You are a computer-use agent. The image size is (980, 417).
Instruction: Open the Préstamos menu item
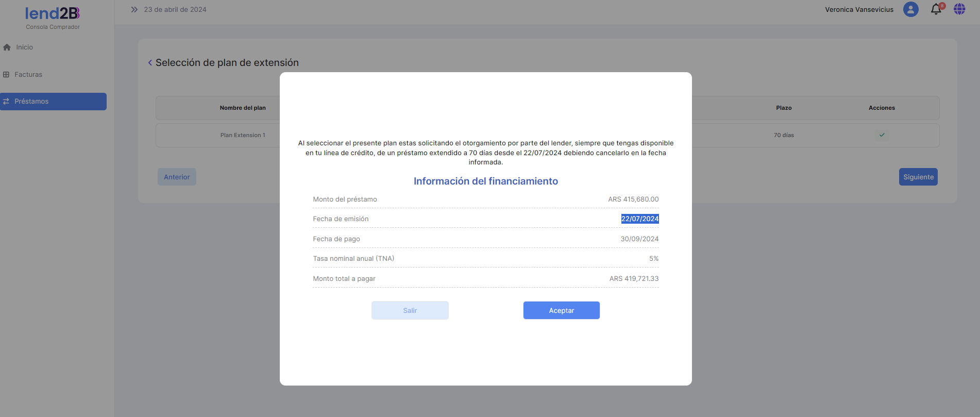(x=31, y=102)
